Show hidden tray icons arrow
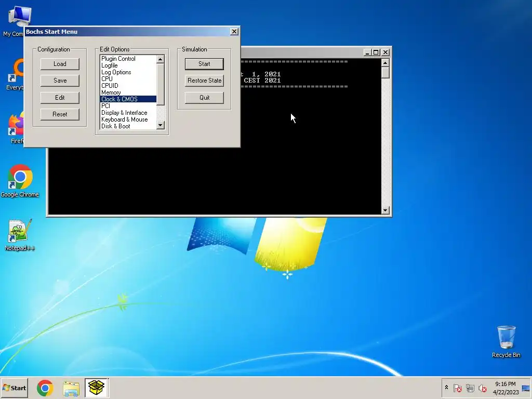Image resolution: width=532 pixels, height=399 pixels. (446, 388)
